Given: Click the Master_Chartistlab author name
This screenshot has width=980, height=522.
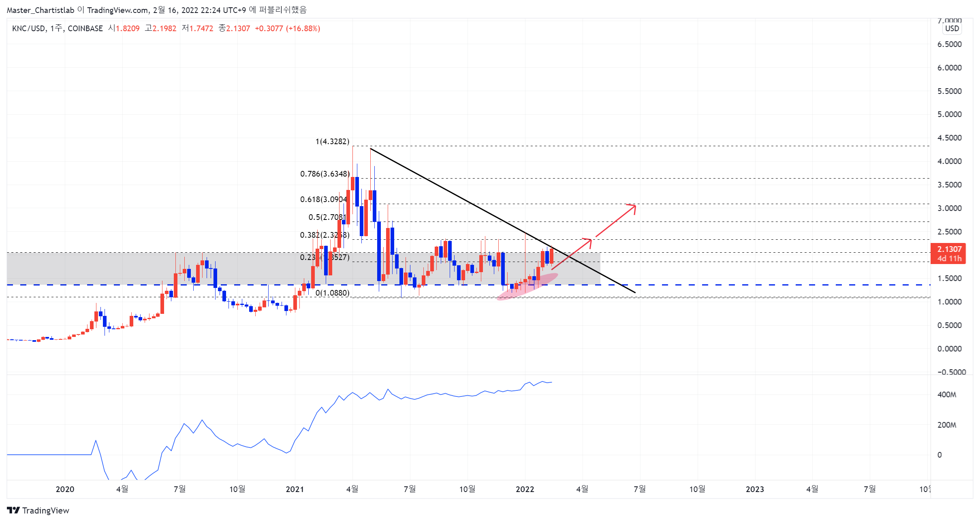Looking at the screenshot, I should tap(41, 10).
